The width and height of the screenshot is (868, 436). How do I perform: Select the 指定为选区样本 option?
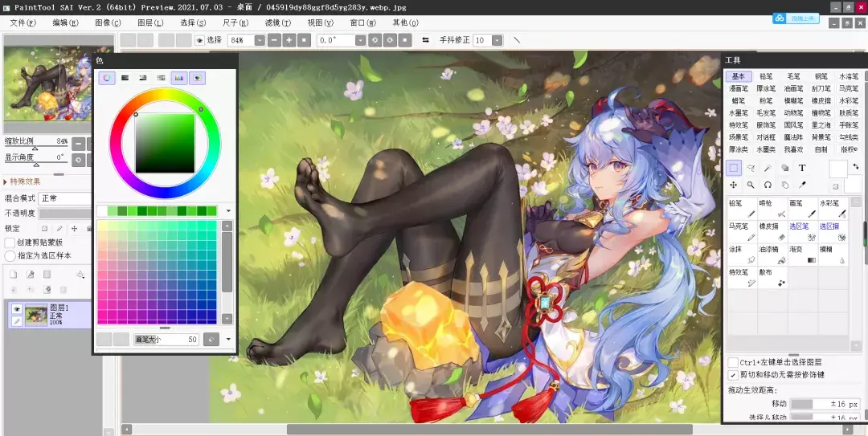(x=10, y=255)
